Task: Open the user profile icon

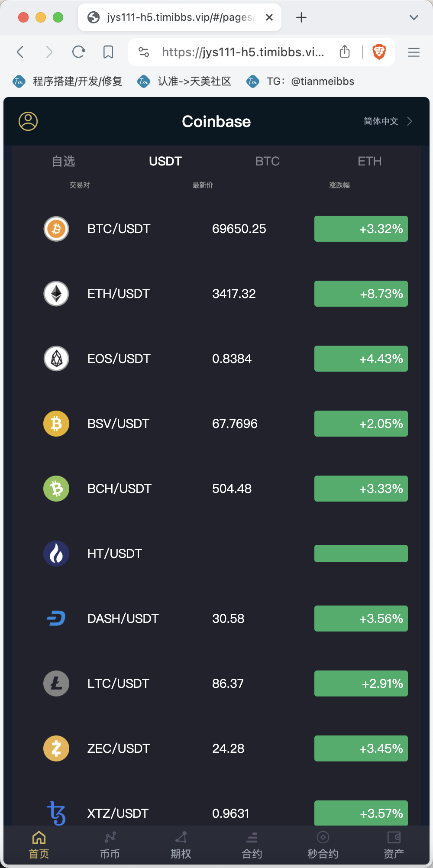Action: (x=28, y=121)
